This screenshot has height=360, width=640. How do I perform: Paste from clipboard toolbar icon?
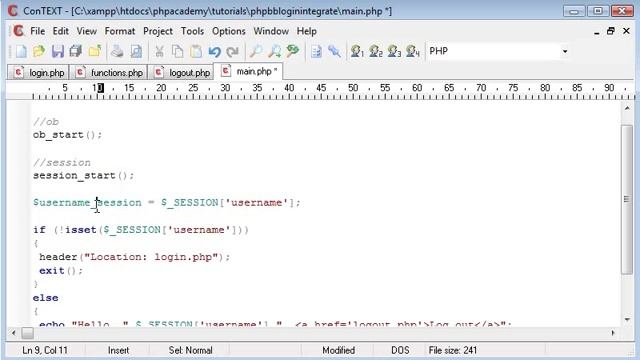[x=196, y=51]
